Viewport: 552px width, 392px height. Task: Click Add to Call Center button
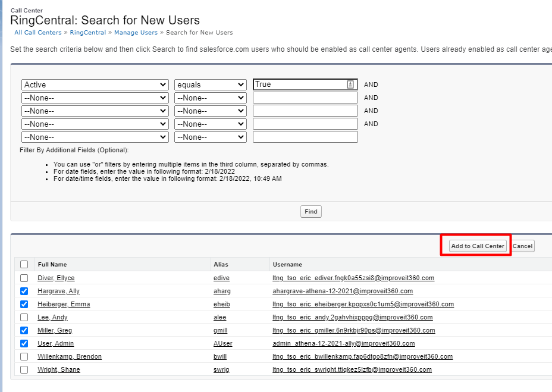coord(478,246)
